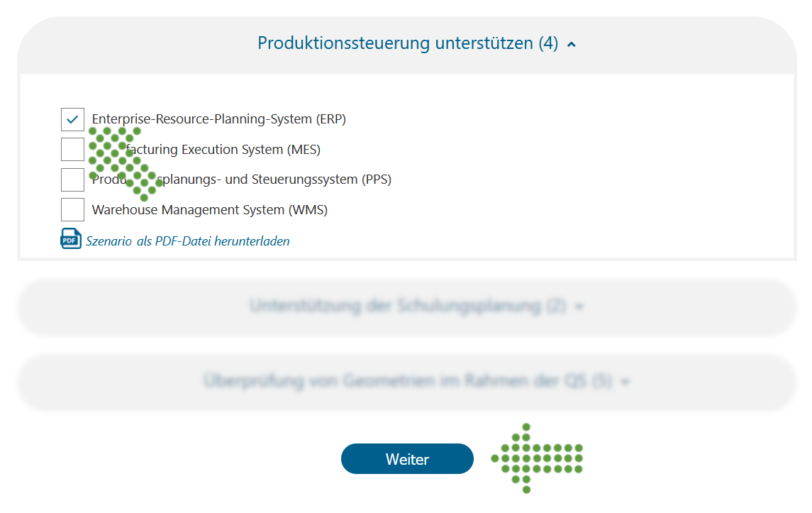Collapse the Produktionssteuerung unterstützen section caret
The width and height of the screenshot is (812, 513).
(x=571, y=45)
